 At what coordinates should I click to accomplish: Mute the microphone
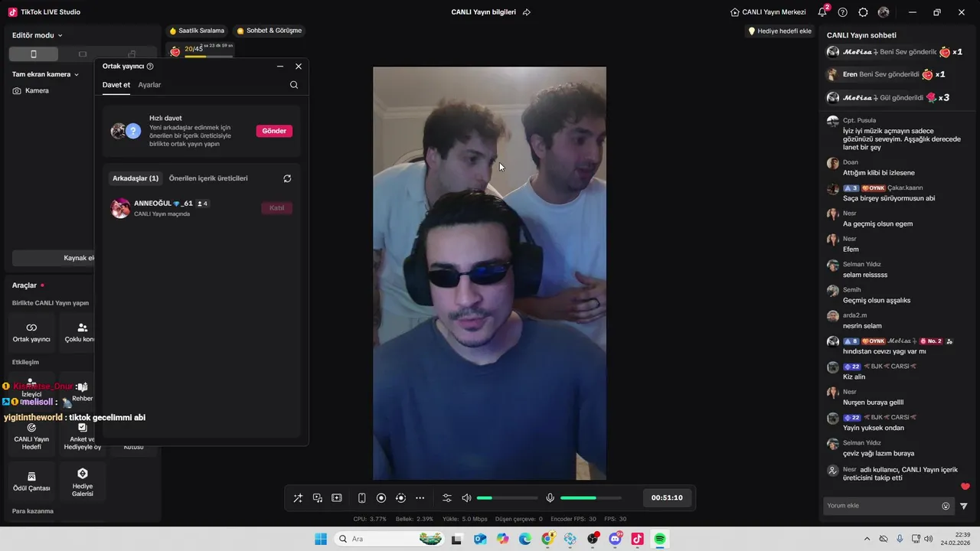[550, 498]
